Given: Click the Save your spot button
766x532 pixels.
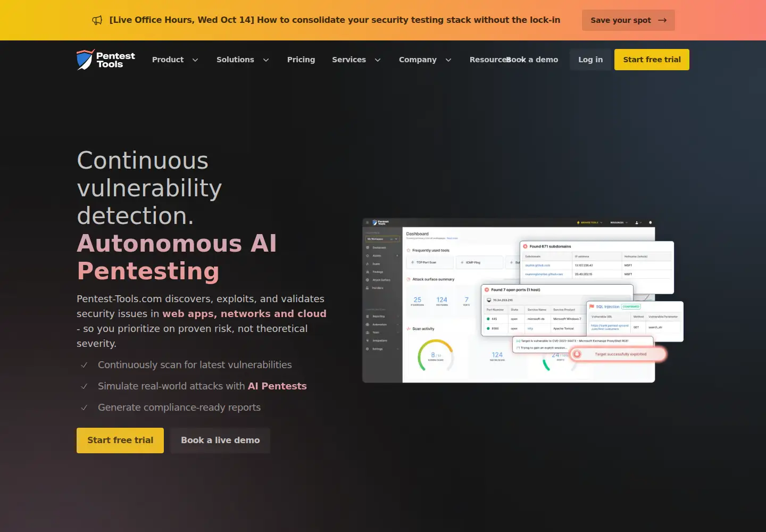Looking at the screenshot, I should 628,20.
